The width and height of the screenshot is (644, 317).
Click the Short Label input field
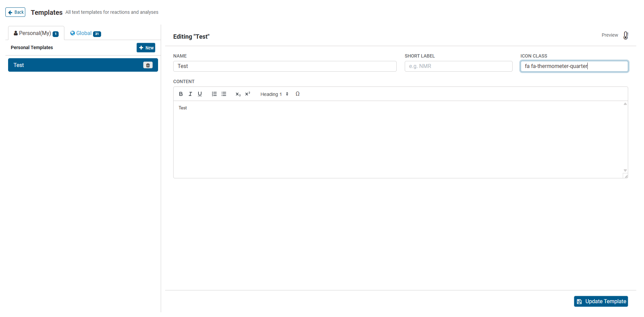click(x=458, y=66)
